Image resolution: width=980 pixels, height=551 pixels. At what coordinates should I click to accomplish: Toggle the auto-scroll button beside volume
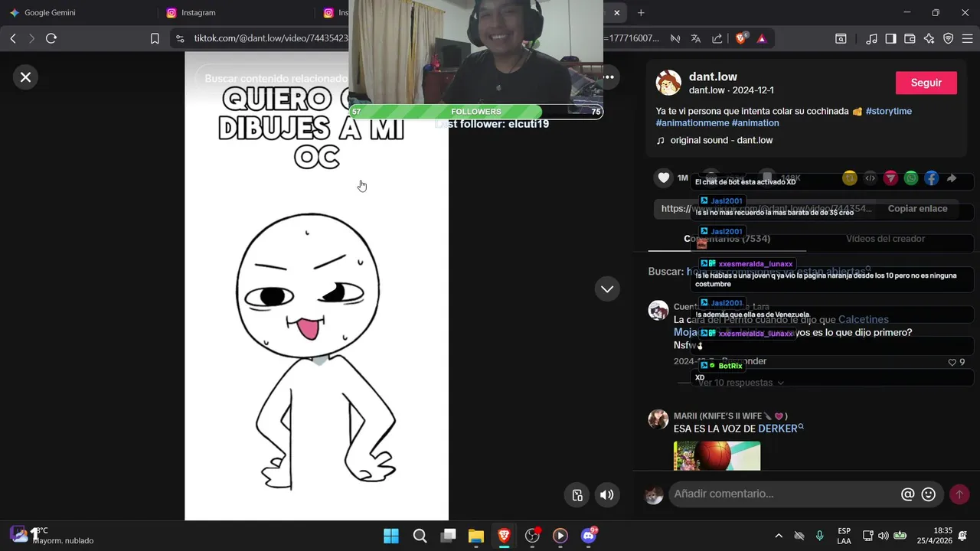(578, 494)
